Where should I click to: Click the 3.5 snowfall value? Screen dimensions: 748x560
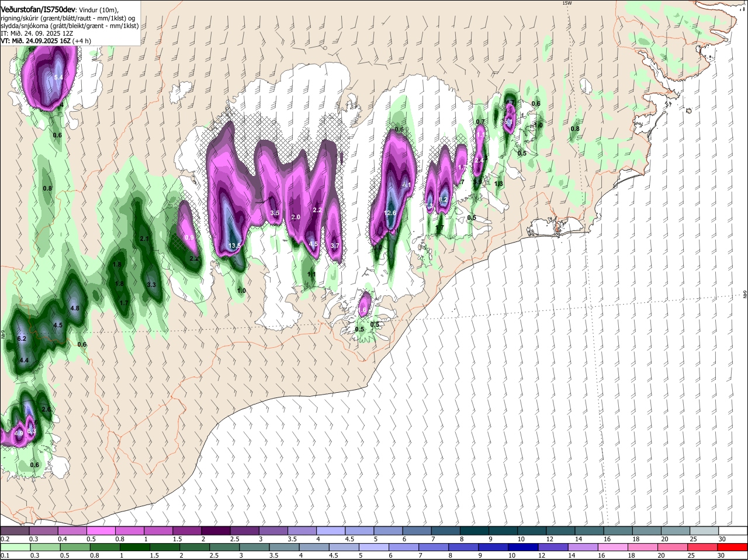[275, 213]
